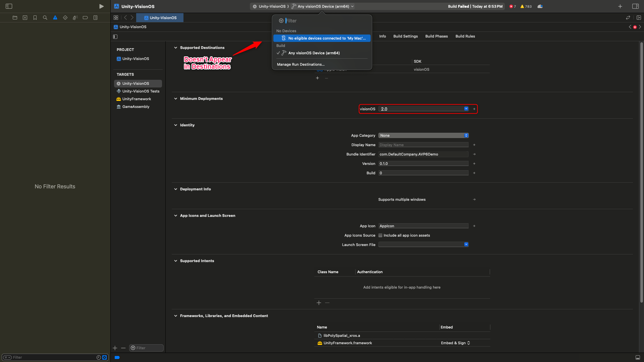Open the App Category dropdown

point(423,135)
